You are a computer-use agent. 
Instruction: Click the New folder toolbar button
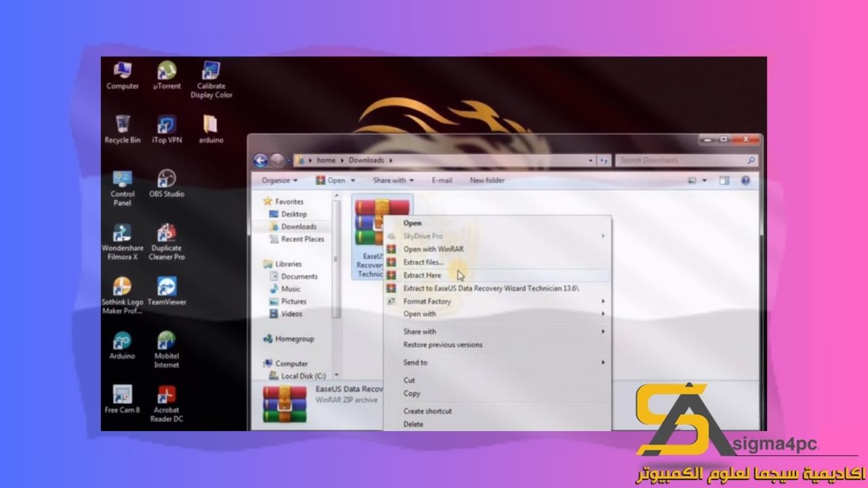point(487,180)
